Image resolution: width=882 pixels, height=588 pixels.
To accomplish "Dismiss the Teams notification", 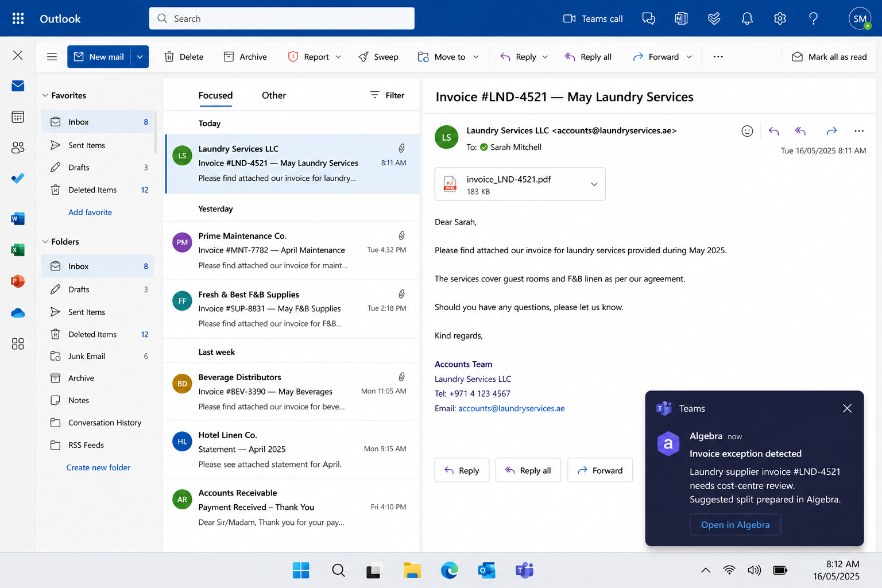I will [x=847, y=408].
